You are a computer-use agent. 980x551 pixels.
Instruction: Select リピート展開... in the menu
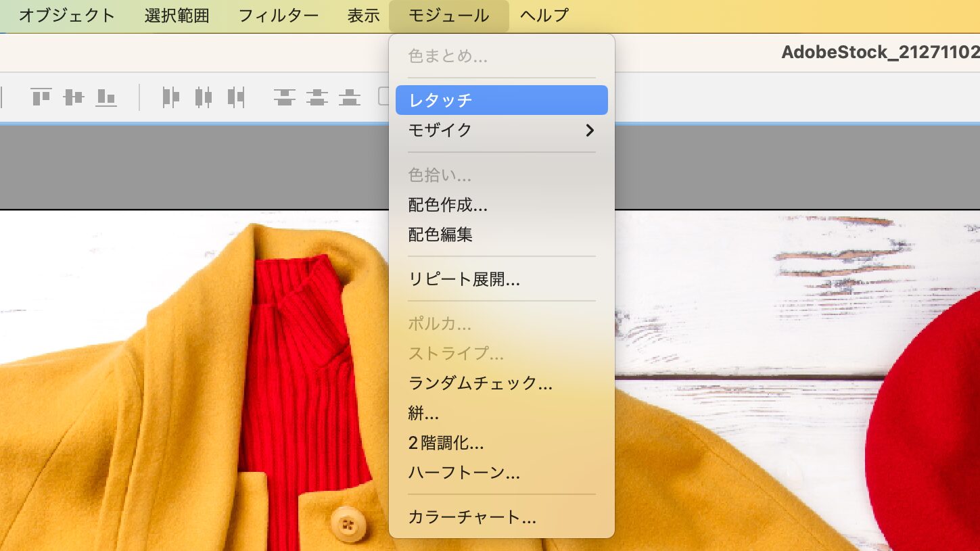click(464, 279)
